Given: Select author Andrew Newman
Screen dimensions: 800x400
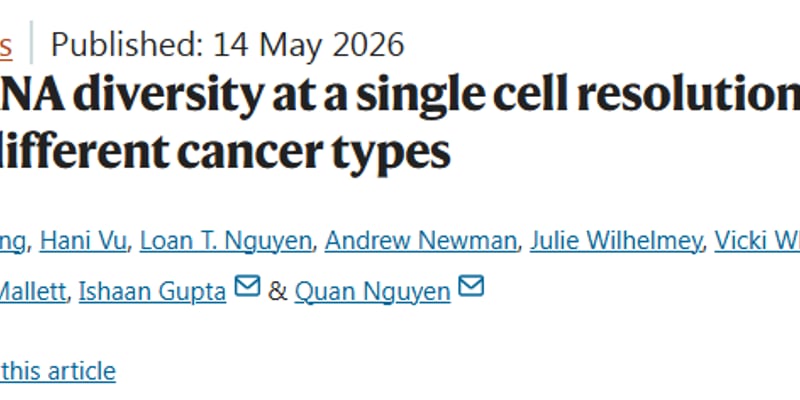Looking at the screenshot, I should (421, 241).
